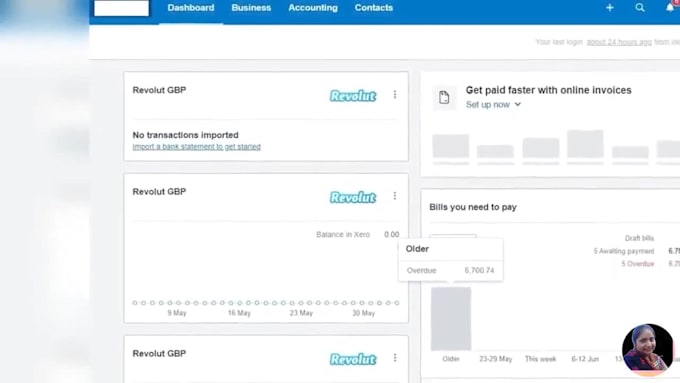Click 'Get paid faster with online invoices' heading
The width and height of the screenshot is (680, 383).
(x=548, y=90)
